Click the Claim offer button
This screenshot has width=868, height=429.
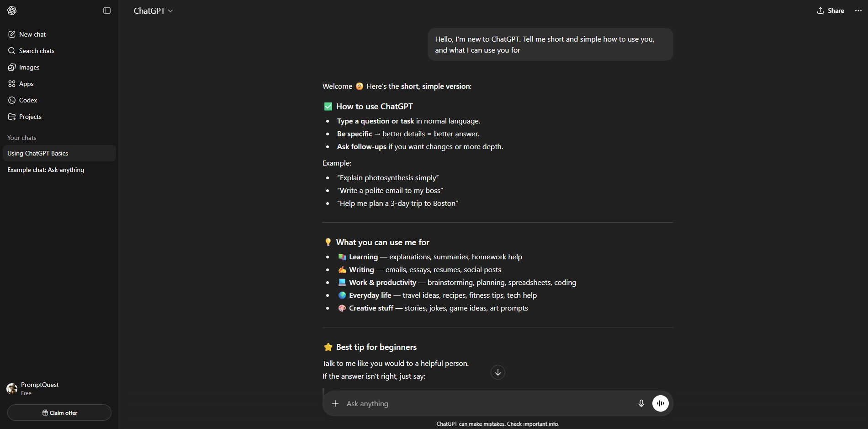59,413
